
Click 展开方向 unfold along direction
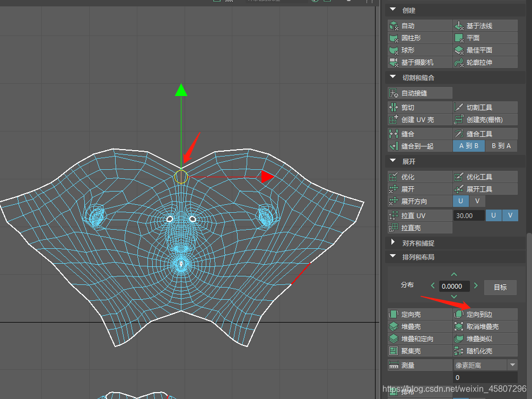point(420,202)
